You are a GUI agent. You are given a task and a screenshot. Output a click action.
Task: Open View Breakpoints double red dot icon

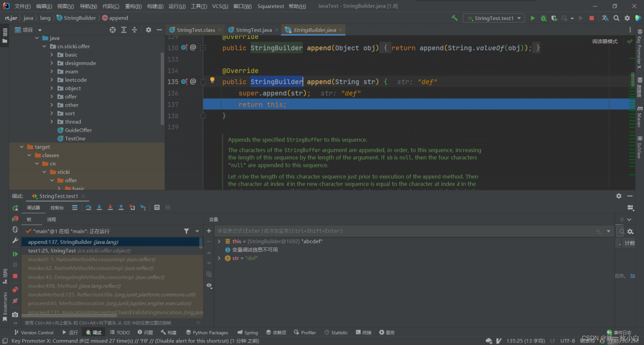click(x=15, y=289)
